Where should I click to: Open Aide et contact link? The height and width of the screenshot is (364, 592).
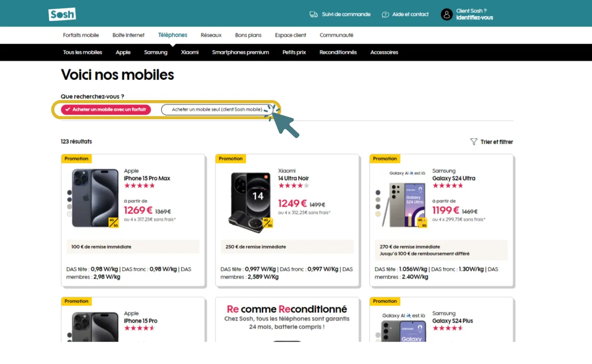coord(410,15)
